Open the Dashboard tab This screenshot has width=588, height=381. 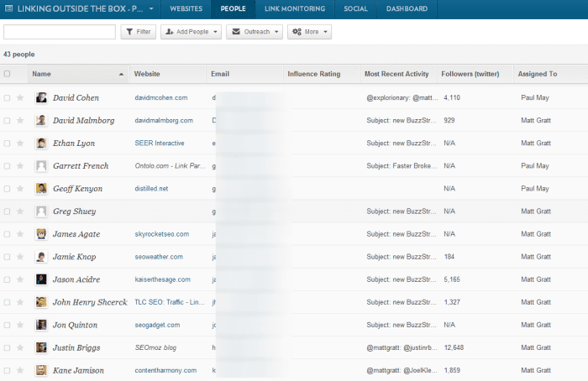pyautogui.click(x=407, y=8)
